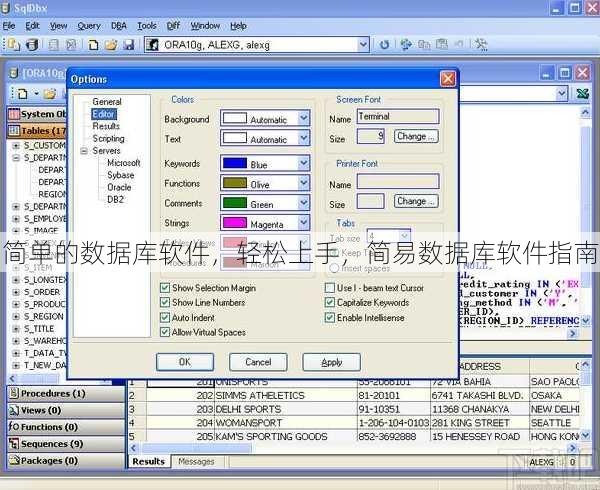Image resolution: width=600 pixels, height=490 pixels.
Task: Collapse the Servers tree node in Options
Action: (x=84, y=151)
